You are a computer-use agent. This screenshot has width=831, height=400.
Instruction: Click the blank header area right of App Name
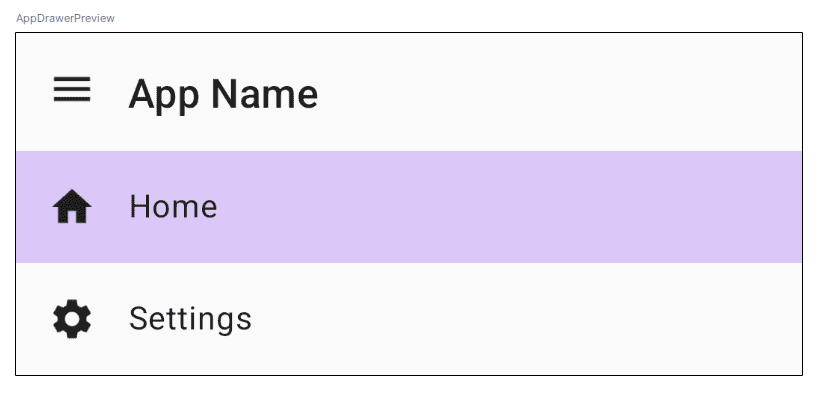(556, 93)
